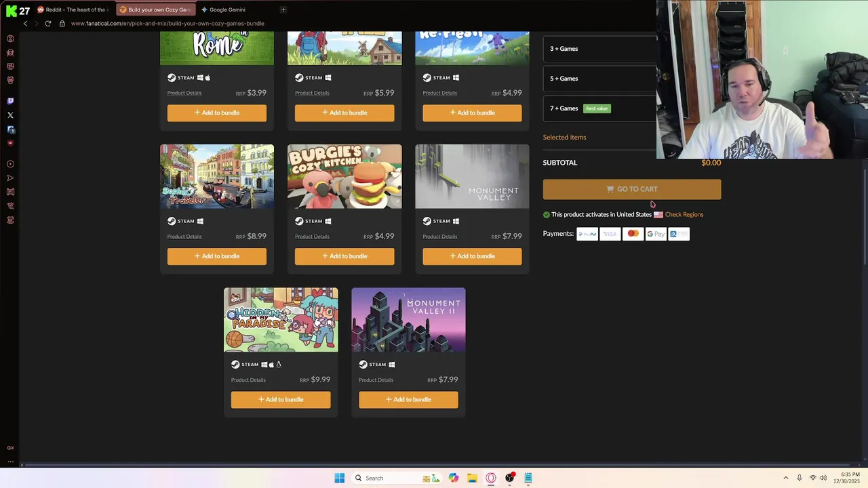Add Burgie's Cozy Kitchen to bundle
Screen dimensions: 868x488
[344, 256]
